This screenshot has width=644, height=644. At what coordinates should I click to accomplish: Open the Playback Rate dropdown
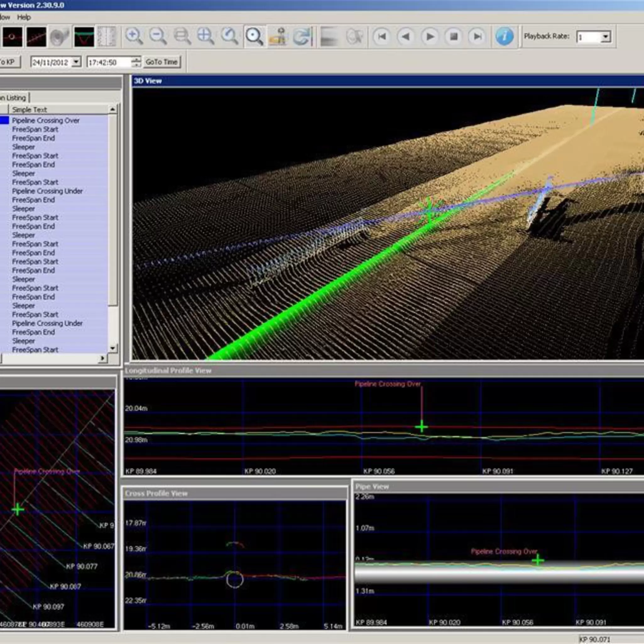(x=606, y=37)
